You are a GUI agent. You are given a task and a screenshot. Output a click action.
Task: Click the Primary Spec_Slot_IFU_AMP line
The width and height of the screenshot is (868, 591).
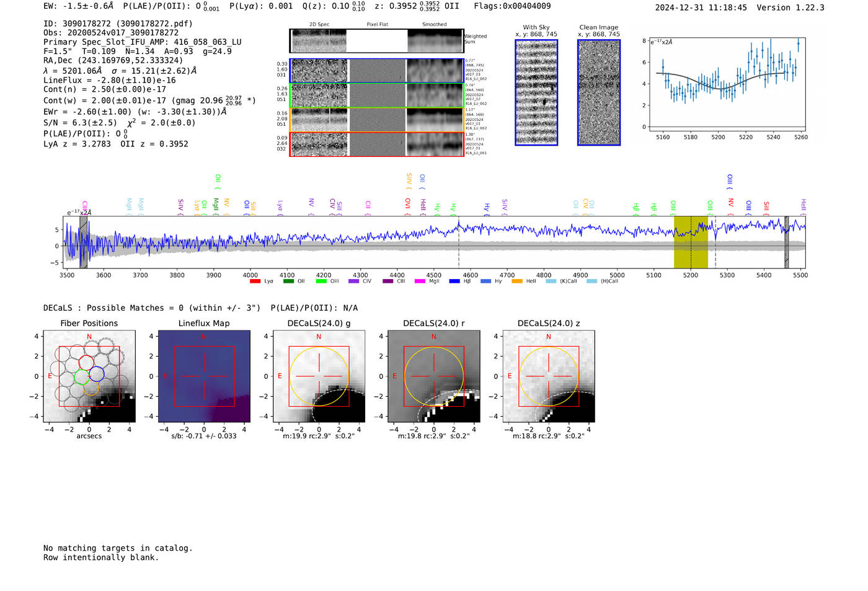coord(143,42)
